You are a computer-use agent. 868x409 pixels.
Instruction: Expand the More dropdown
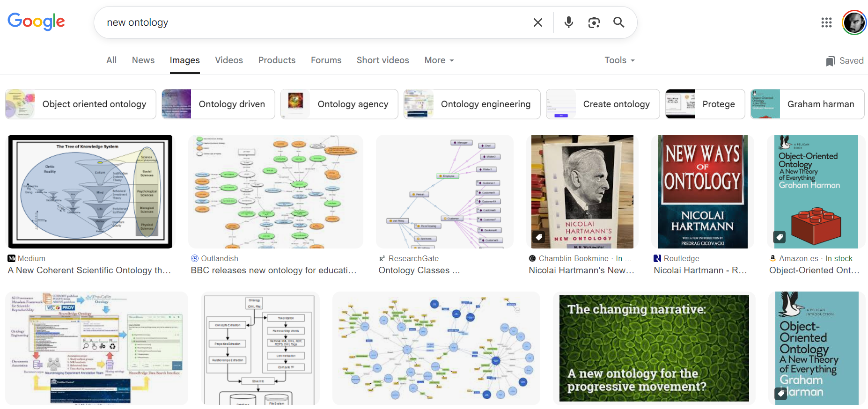[439, 60]
